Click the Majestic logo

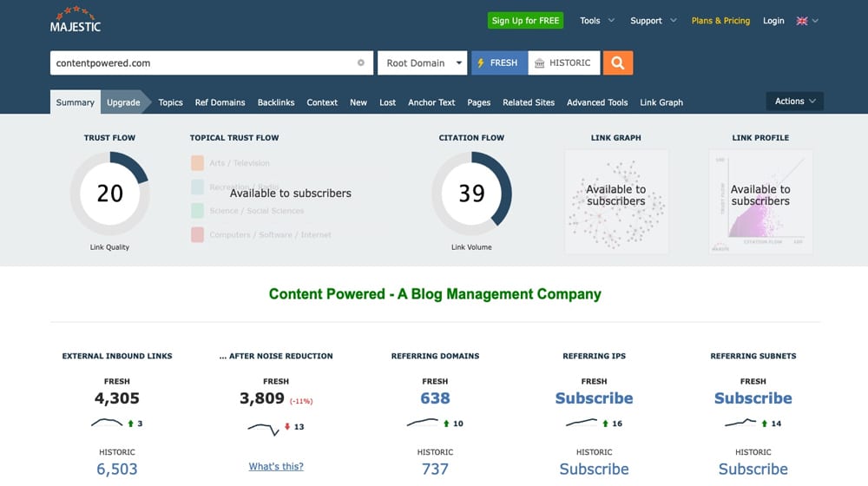[76, 20]
